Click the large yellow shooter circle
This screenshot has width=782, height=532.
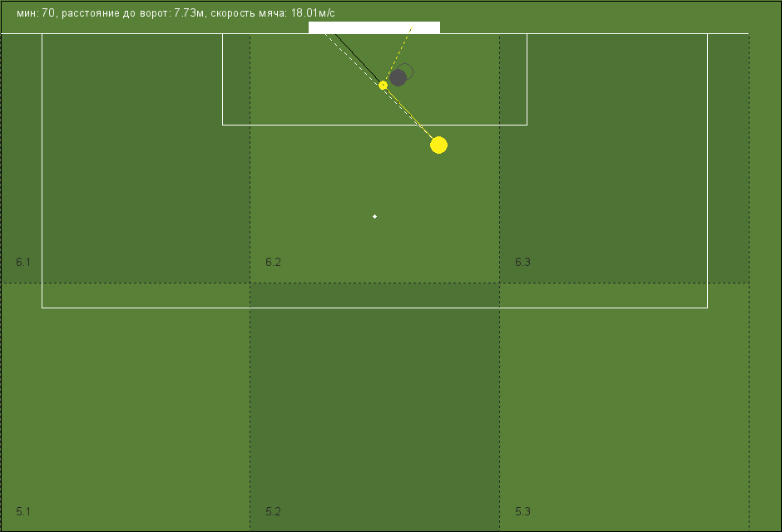[x=439, y=145]
